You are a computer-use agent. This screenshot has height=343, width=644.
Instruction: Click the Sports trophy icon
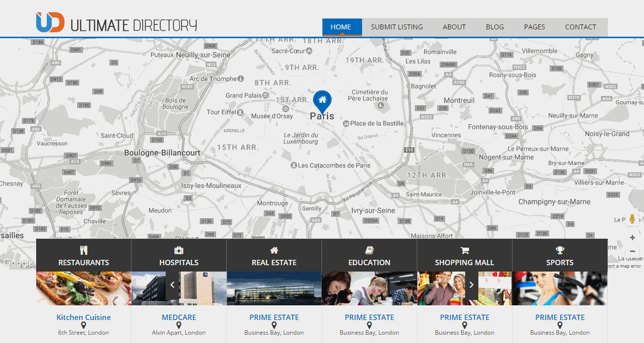pyautogui.click(x=560, y=251)
